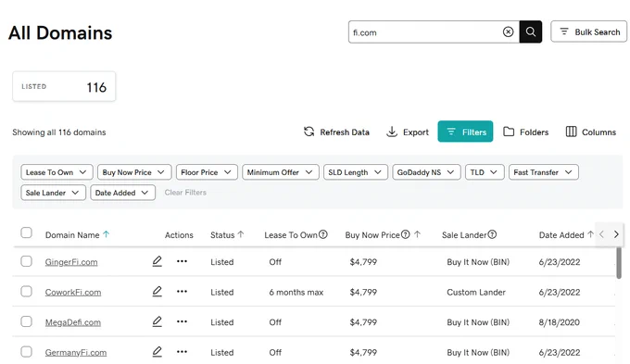The height and width of the screenshot is (364, 630).
Task: Edit GermanyFi.com with the pencil icon
Action: tap(157, 352)
